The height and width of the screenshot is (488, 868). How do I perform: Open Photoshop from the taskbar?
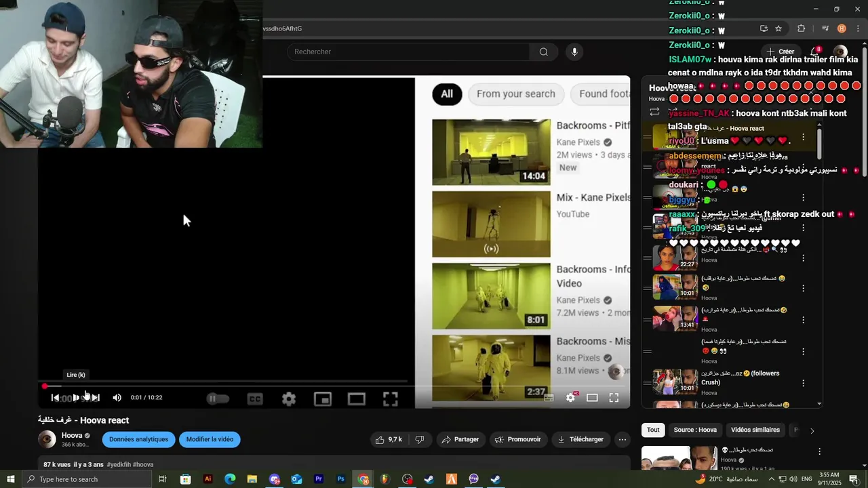tap(341, 479)
